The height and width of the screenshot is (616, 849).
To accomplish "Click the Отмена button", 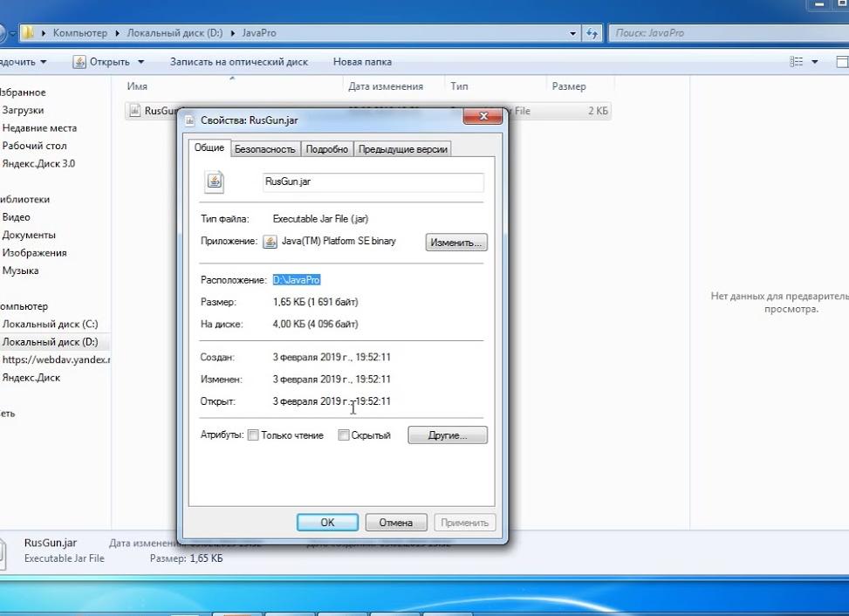I will coord(396,523).
